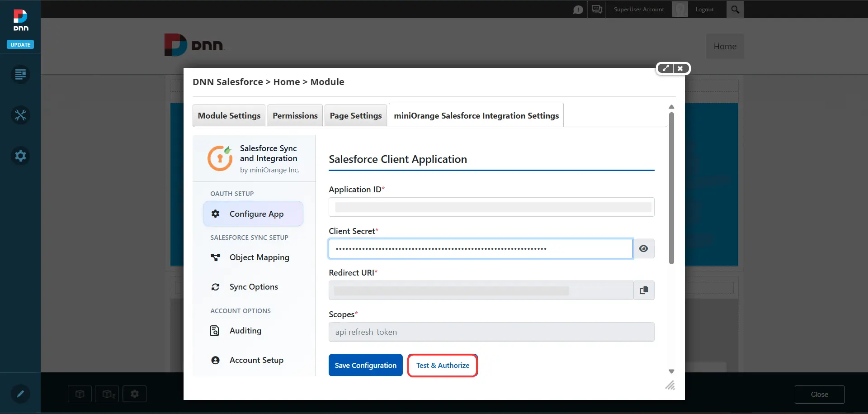Click the Auditing document icon
The image size is (868, 414).
pyautogui.click(x=215, y=331)
